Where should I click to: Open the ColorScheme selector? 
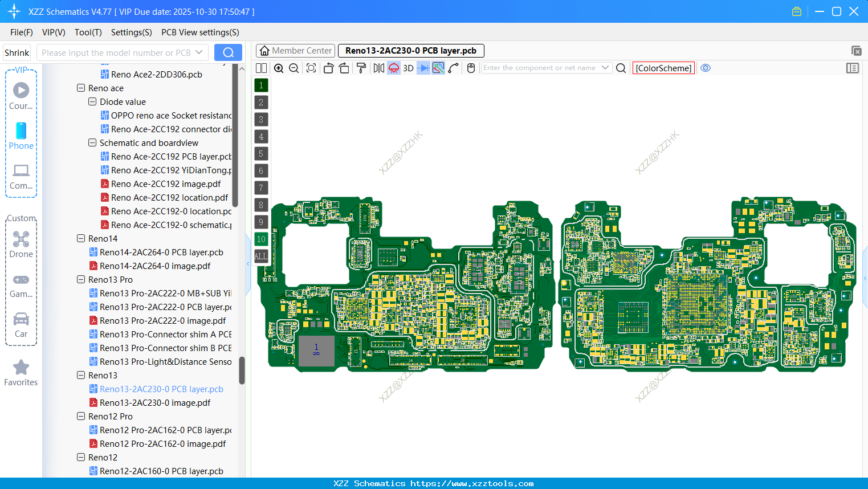[663, 68]
